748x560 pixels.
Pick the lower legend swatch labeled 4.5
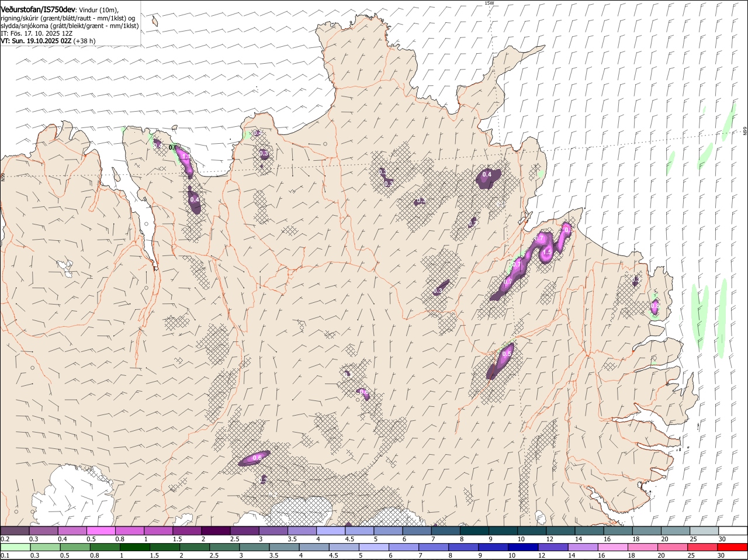pos(344,547)
